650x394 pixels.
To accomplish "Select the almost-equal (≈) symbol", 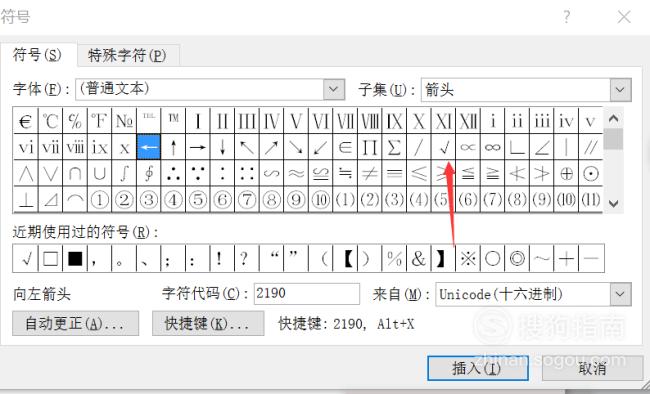I will (296, 173).
